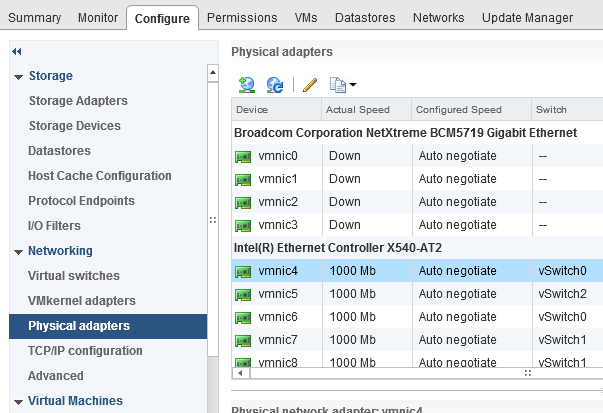Select the vmnic0 row name
The image size is (603, 413).
pos(278,156)
